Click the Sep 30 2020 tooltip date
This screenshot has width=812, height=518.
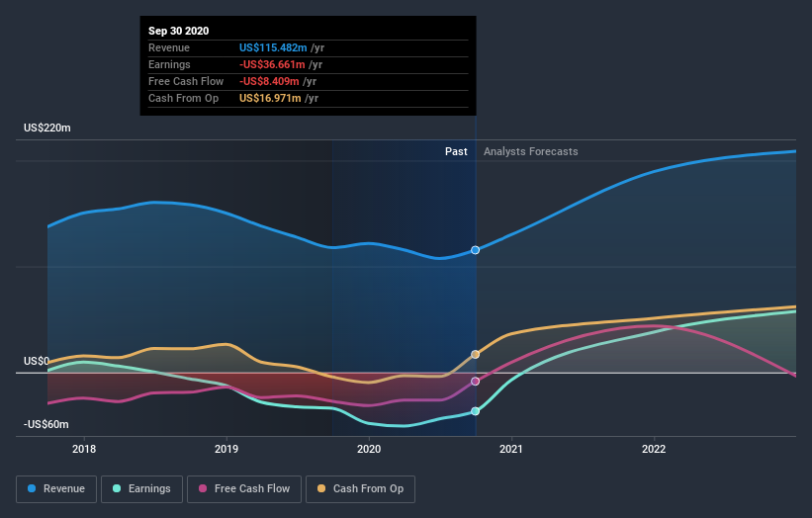tap(179, 31)
